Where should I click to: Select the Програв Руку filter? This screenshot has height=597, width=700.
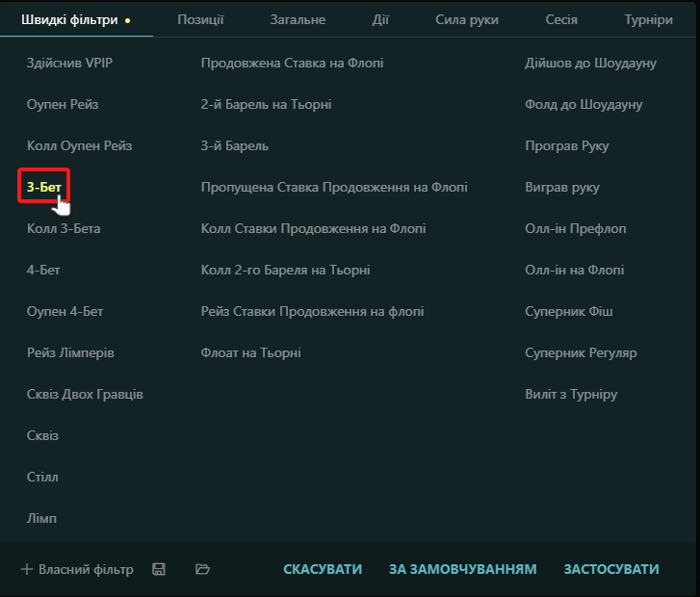[x=566, y=145]
